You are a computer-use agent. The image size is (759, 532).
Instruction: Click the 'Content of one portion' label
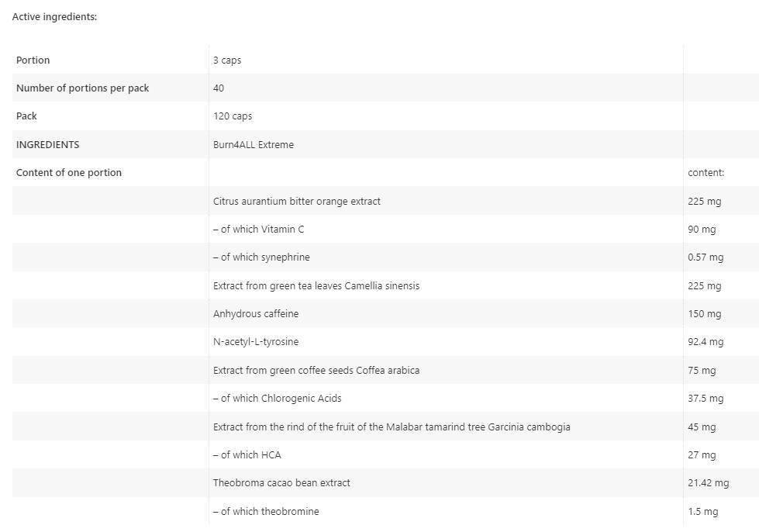[69, 173]
